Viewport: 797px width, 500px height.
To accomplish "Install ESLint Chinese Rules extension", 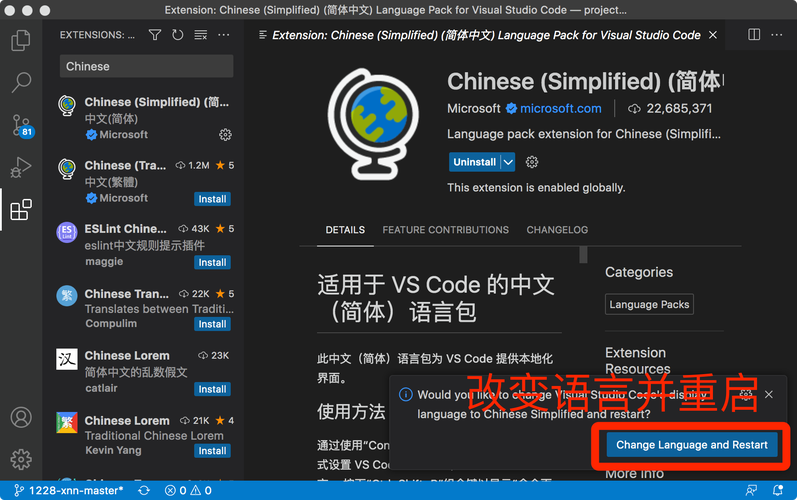I will pyautogui.click(x=212, y=262).
